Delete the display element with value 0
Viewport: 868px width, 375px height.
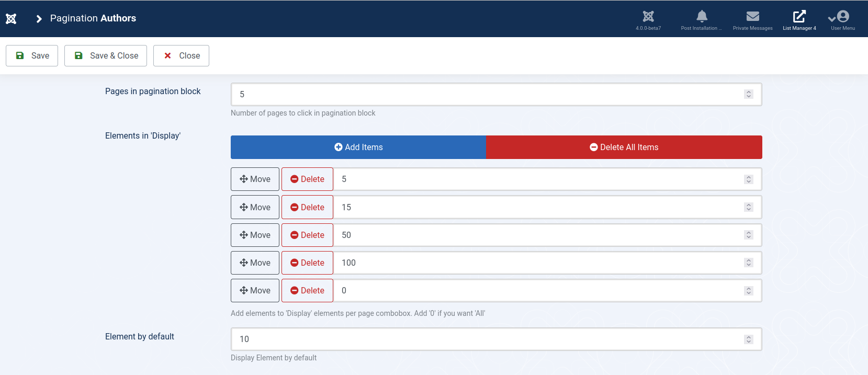(307, 290)
